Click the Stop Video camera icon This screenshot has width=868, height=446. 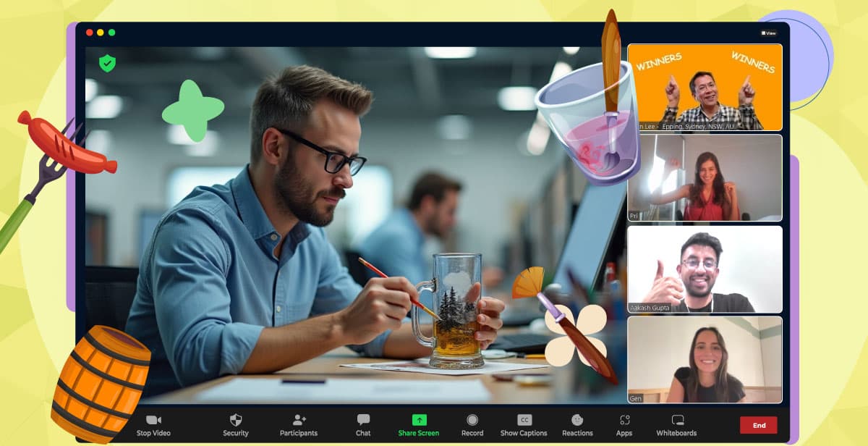pos(153,420)
